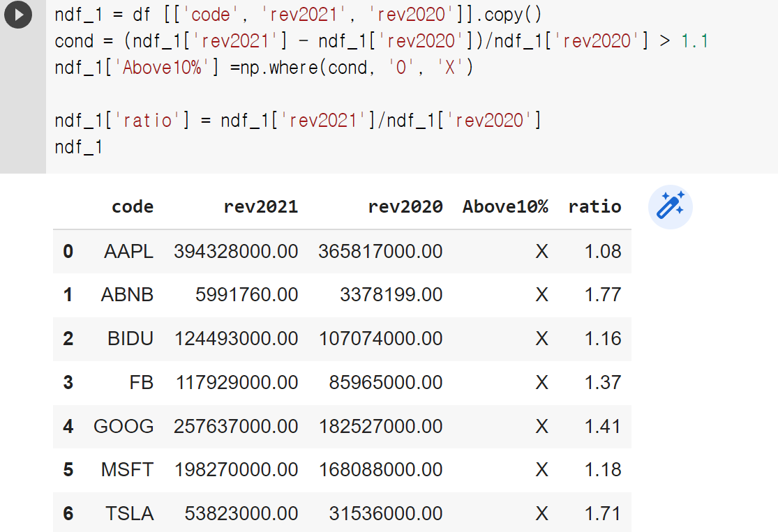
Task: Click value 85965000.00 in FB row
Action: [x=386, y=383]
